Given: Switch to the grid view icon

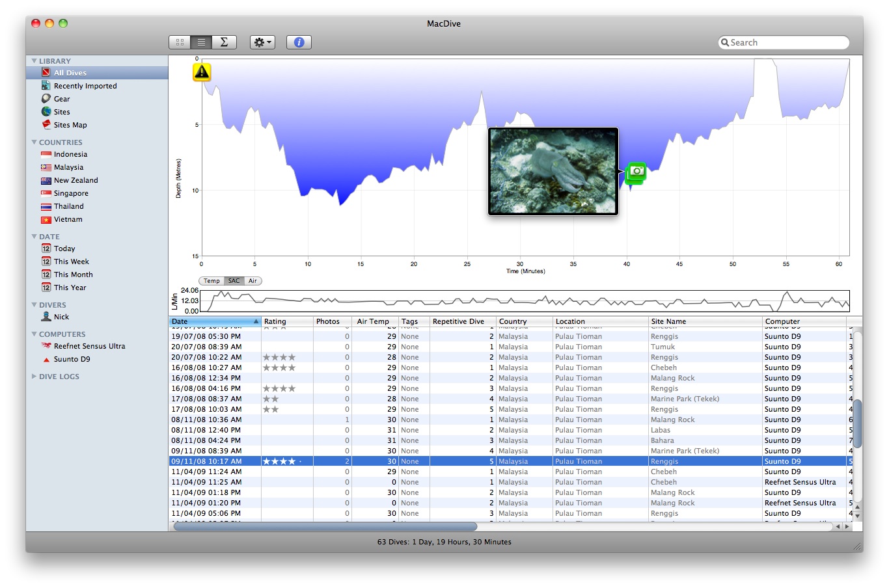Looking at the screenshot, I should [180, 42].
